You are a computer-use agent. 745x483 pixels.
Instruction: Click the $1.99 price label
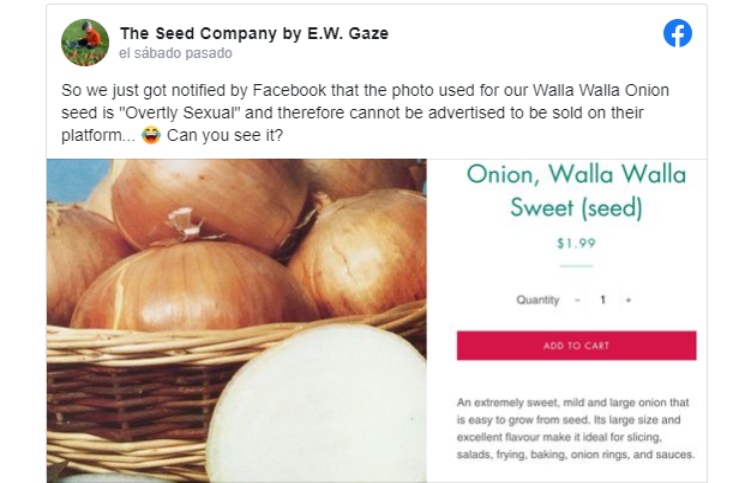pos(576,243)
